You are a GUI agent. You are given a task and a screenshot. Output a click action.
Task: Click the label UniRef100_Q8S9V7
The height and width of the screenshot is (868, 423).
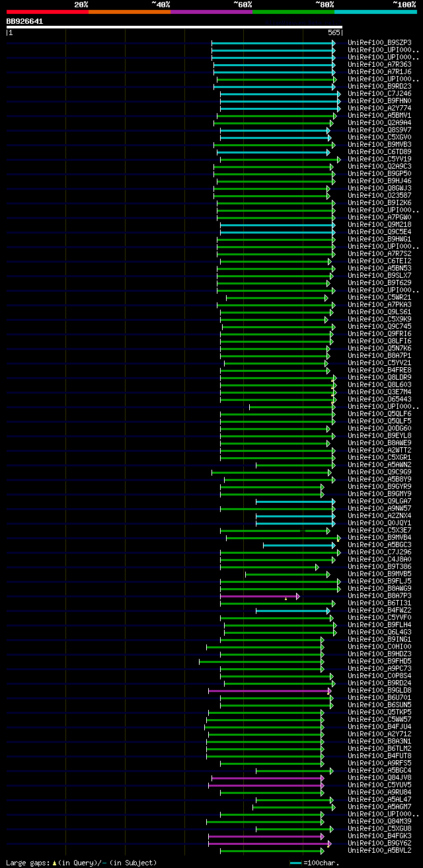coord(379,130)
